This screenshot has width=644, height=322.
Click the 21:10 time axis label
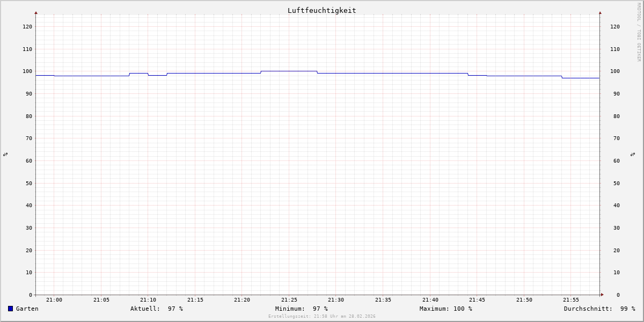point(148,300)
